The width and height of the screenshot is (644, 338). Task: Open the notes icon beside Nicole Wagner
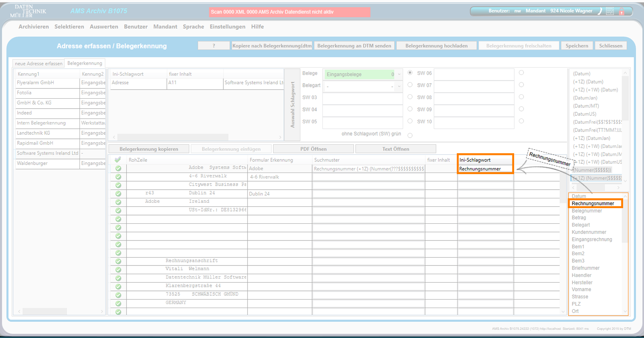pos(610,11)
